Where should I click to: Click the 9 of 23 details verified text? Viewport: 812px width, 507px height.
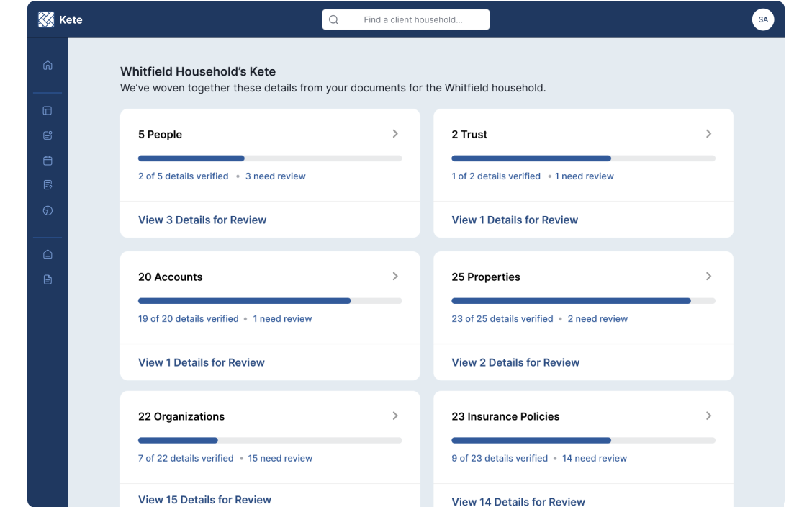pos(500,458)
